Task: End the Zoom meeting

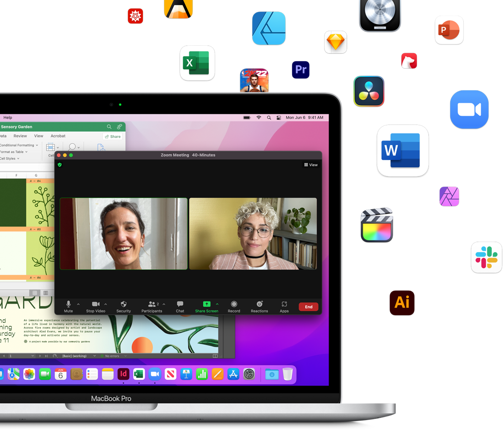Action: [309, 307]
